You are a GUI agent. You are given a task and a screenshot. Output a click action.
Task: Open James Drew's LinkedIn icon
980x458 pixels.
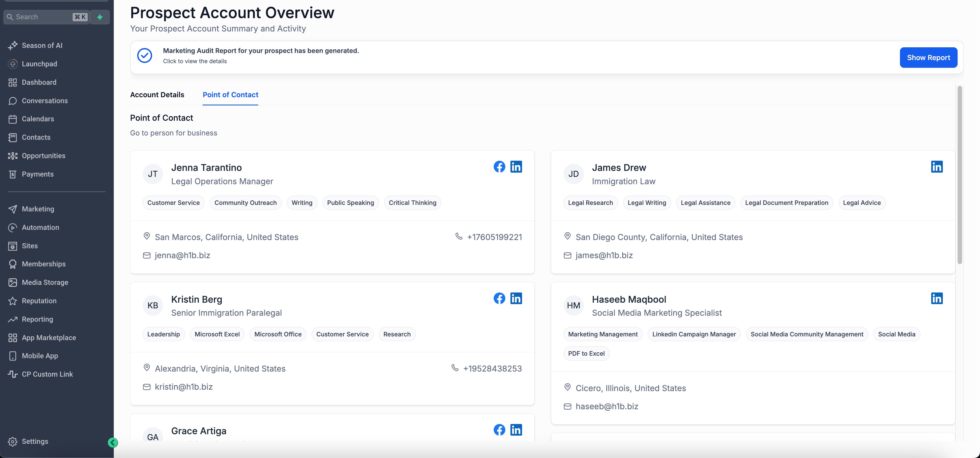(937, 166)
